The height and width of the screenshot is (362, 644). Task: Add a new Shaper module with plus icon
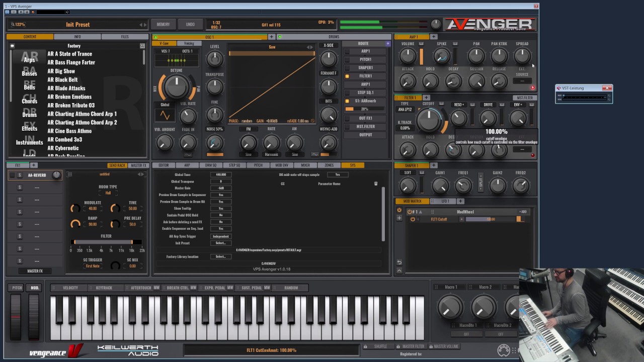click(434, 165)
